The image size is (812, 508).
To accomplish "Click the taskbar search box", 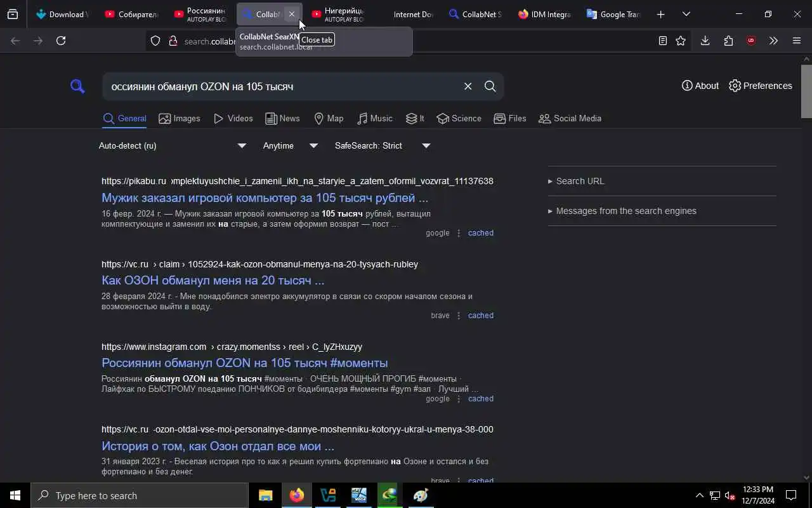I will click(140, 496).
